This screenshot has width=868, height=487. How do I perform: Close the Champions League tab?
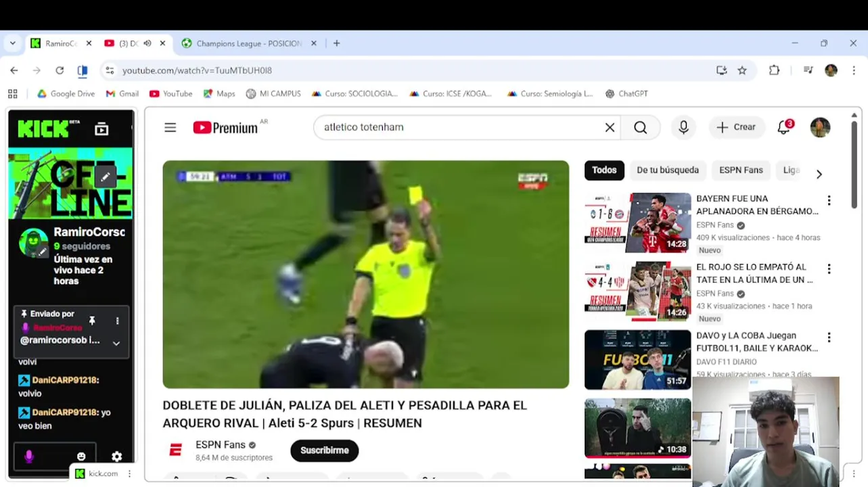click(x=313, y=43)
